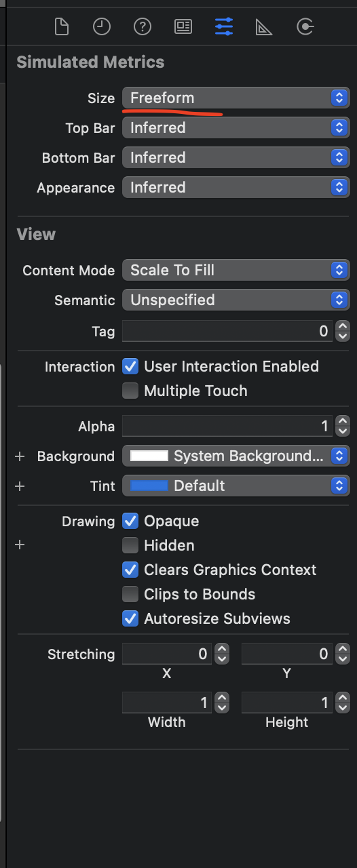Open the File inspector
The width and height of the screenshot is (357, 868).
click(62, 26)
